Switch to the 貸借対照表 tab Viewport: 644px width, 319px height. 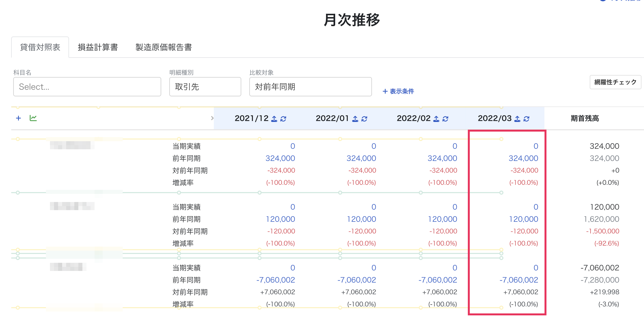point(40,47)
